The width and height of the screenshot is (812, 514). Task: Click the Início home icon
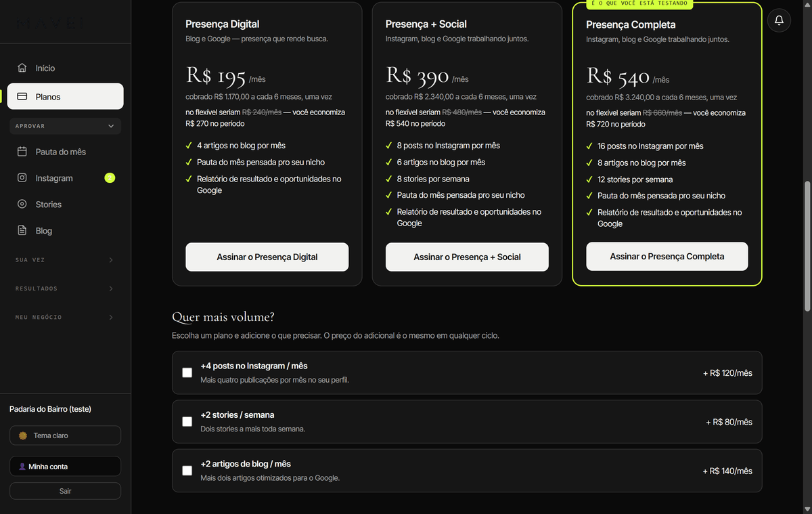pyautogui.click(x=22, y=68)
